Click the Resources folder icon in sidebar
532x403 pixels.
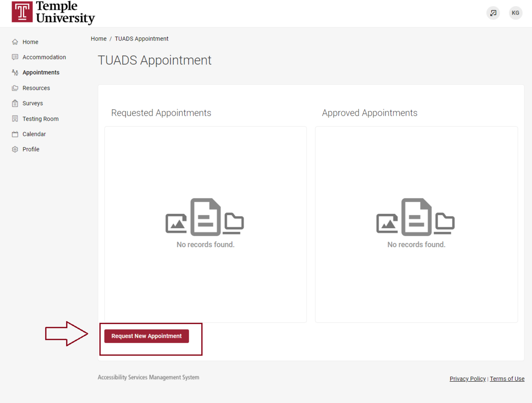tap(15, 88)
